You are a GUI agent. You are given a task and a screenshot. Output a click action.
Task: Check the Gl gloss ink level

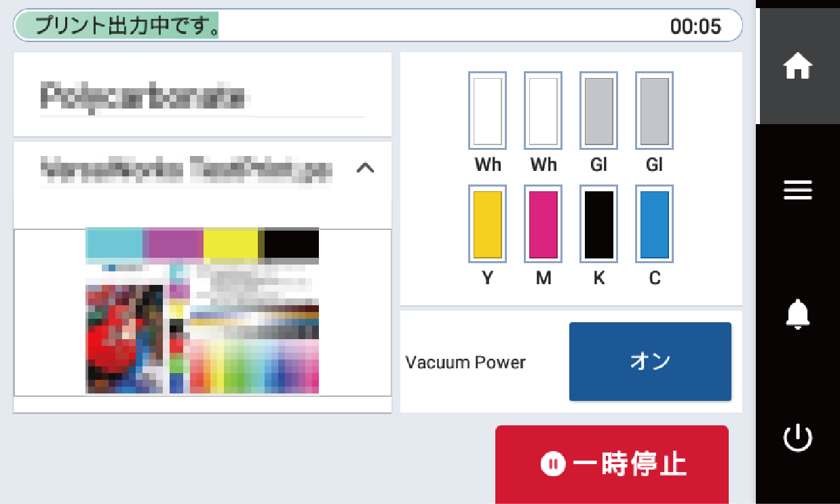click(x=598, y=110)
